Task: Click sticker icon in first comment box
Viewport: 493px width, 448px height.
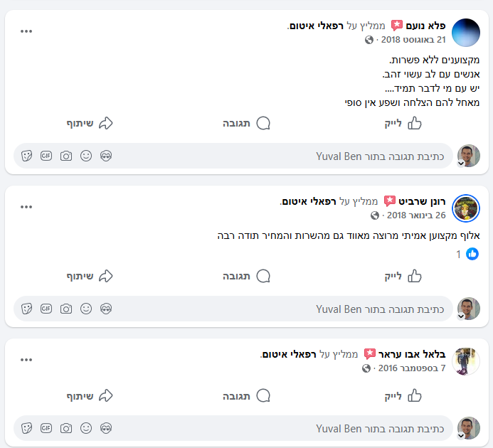Action: (x=26, y=156)
